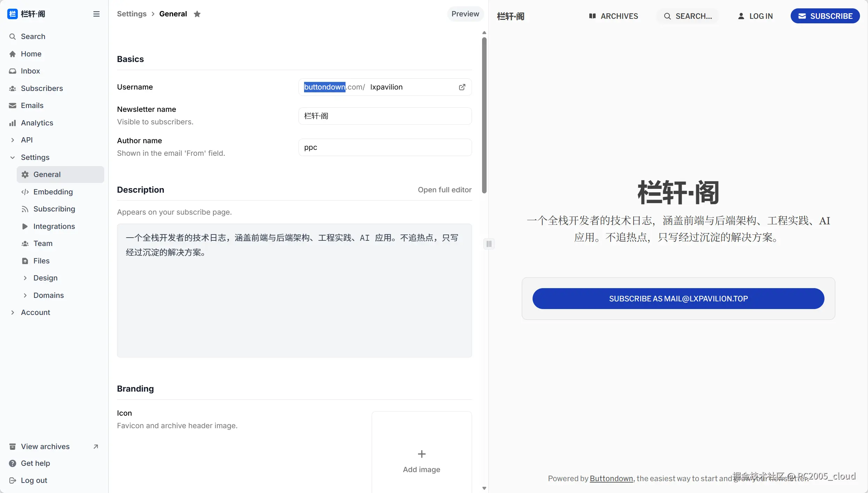868x493 pixels.
Task: Click the plus icon to add image
Action: [422, 454]
